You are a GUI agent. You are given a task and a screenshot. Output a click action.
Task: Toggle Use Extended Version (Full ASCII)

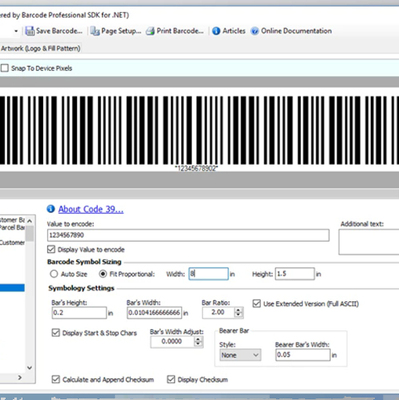[256, 304]
